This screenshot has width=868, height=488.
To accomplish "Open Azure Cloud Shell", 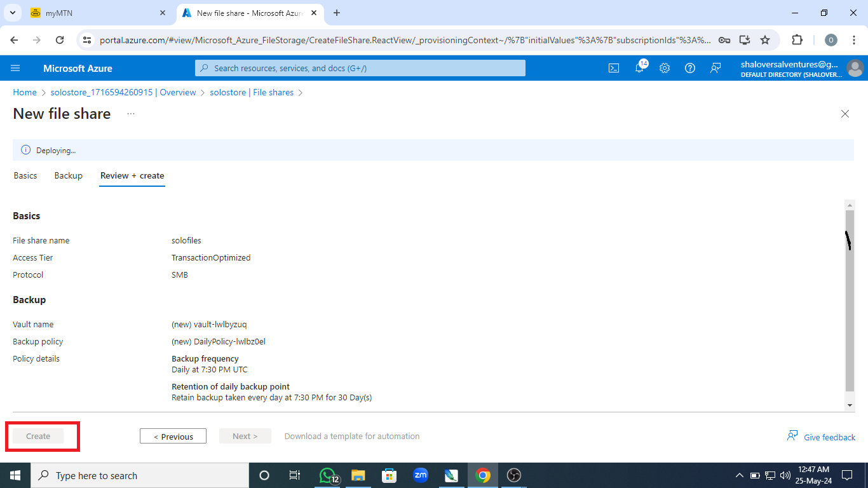I will coord(614,68).
